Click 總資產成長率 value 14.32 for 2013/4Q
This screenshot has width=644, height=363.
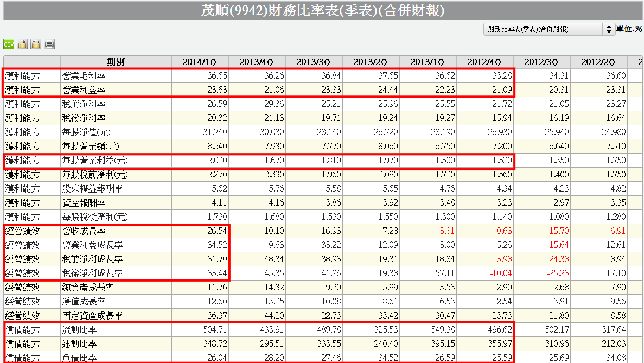pos(274,287)
